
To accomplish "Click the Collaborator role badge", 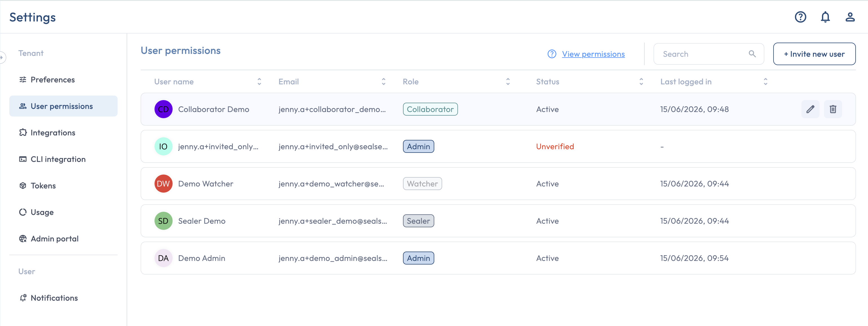I will pyautogui.click(x=430, y=109).
